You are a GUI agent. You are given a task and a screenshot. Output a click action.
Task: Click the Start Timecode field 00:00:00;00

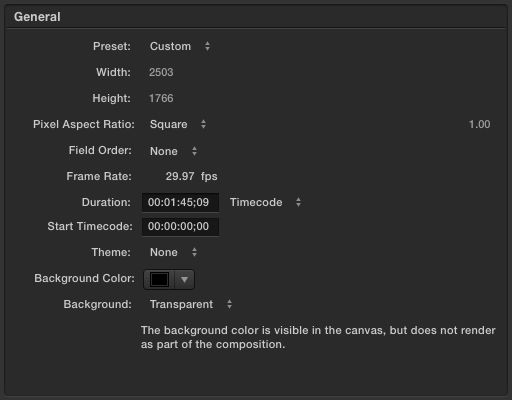tap(180, 227)
